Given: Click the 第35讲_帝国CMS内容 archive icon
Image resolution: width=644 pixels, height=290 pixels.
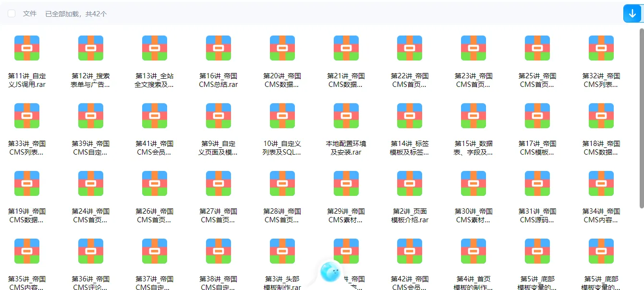Looking at the screenshot, I should pyautogui.click(x=27, y=251).
